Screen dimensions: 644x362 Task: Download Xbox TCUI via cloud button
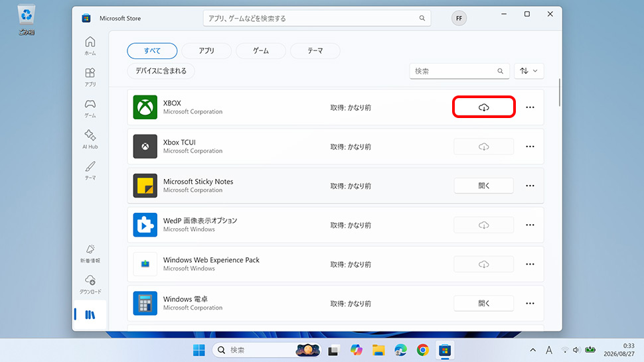coord(484,147)
